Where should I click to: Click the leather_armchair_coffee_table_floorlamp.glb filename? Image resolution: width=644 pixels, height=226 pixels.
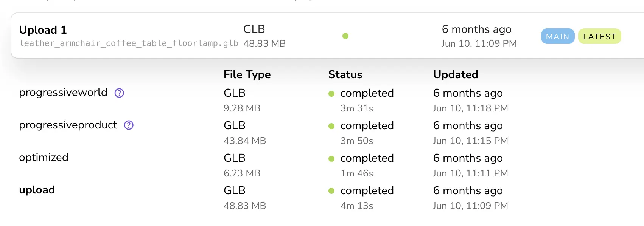129,43
